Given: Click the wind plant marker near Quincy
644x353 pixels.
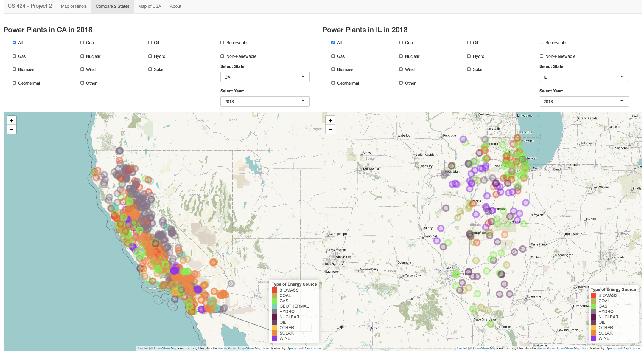Looking at the screenshot, I should click(441, 228).
